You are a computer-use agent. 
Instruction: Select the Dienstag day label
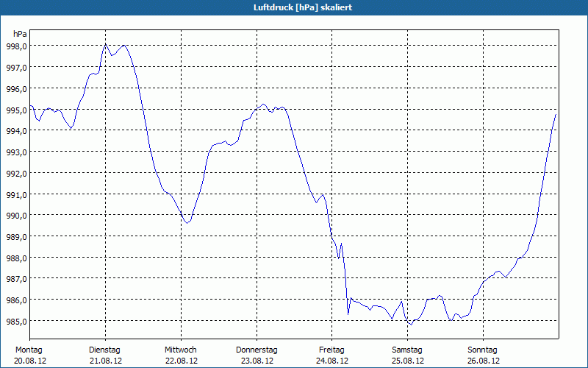[104, 350]
